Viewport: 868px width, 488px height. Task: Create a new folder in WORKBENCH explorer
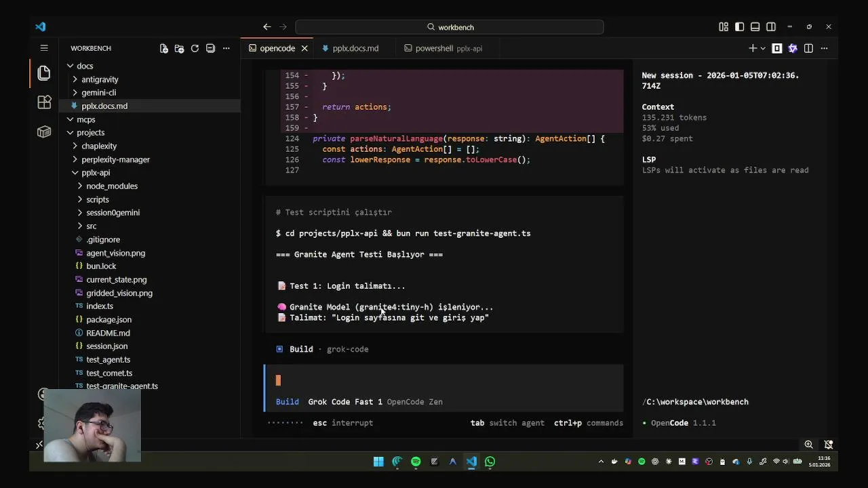(179, 48)
